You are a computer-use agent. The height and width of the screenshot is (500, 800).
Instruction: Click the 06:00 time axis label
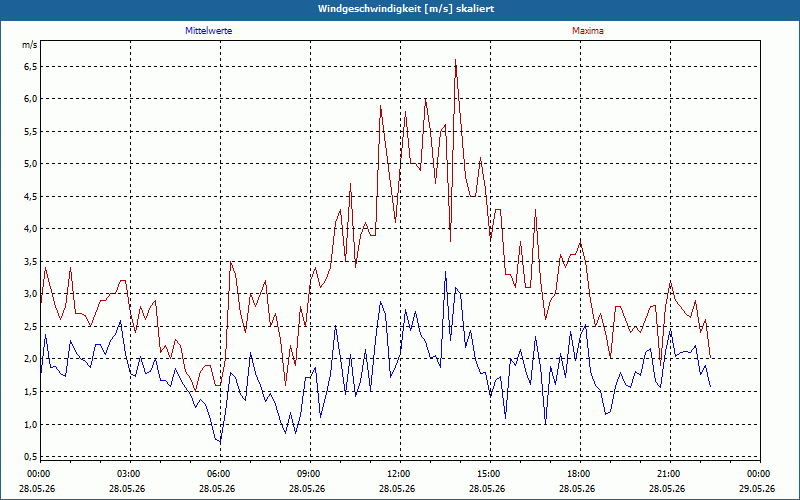(x=217, y=474)
